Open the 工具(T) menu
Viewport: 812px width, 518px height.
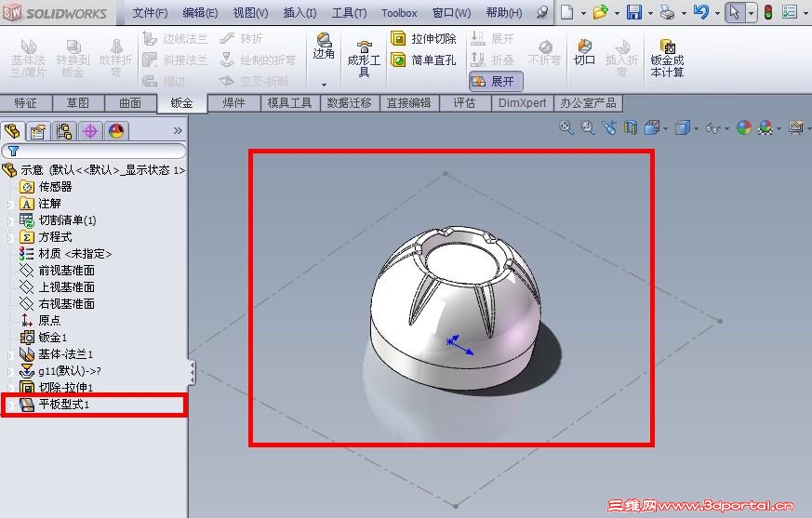pyautogui.click(x=349, y=13)
